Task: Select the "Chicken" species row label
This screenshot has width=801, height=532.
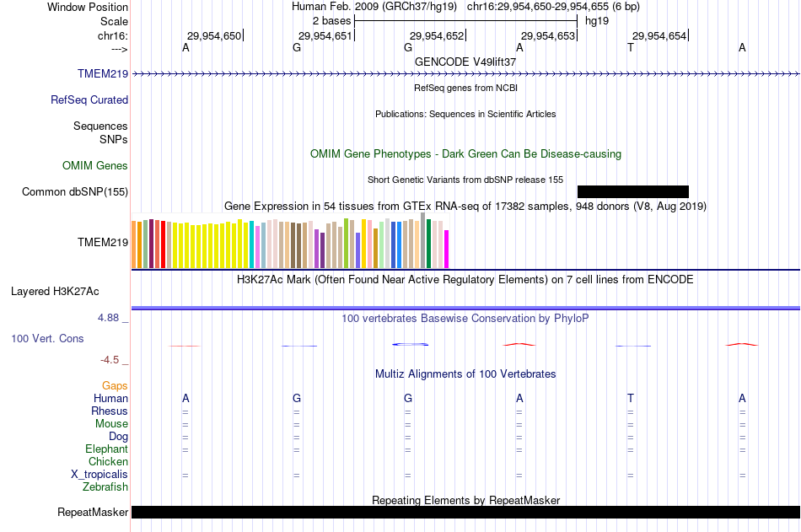Action: (x=108, y=461)
